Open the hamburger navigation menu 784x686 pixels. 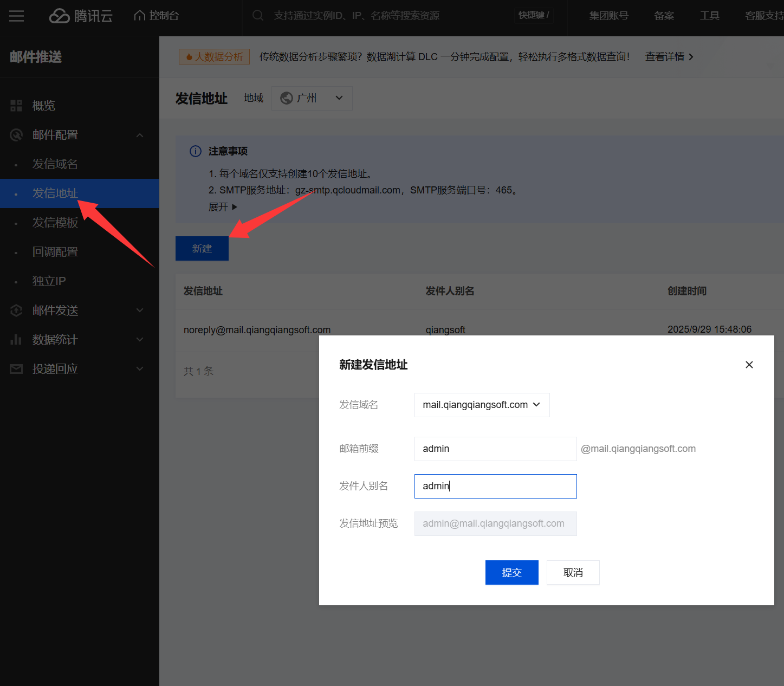tap(16, 16)
